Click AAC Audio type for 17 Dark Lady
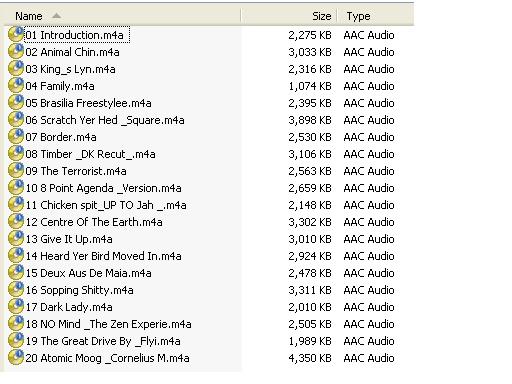The height and width of the screenshot is (384, 512). pos(369,307)
